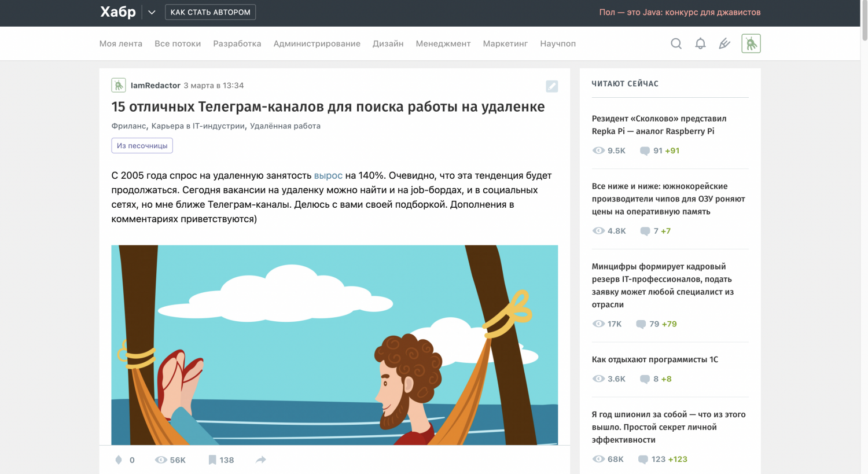Viewport: 868px width, 474px height.
Task: Open the Habr search
Action: tap(676, 43)
